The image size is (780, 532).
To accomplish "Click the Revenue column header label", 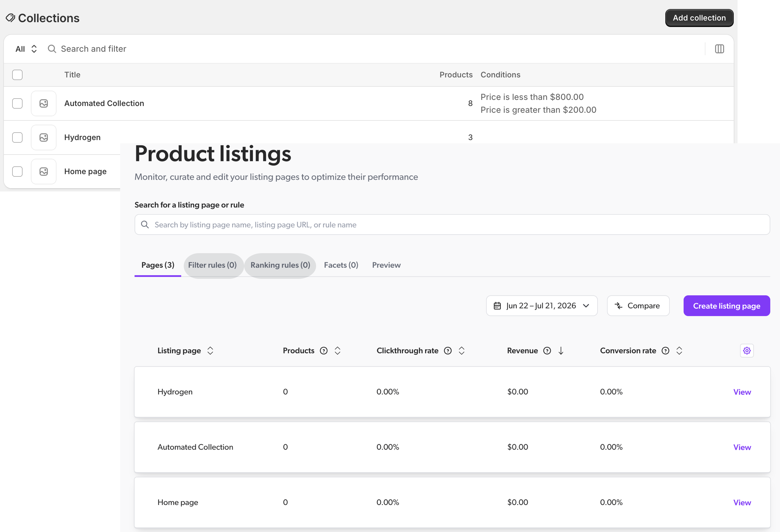I will [x=522, y=351].
